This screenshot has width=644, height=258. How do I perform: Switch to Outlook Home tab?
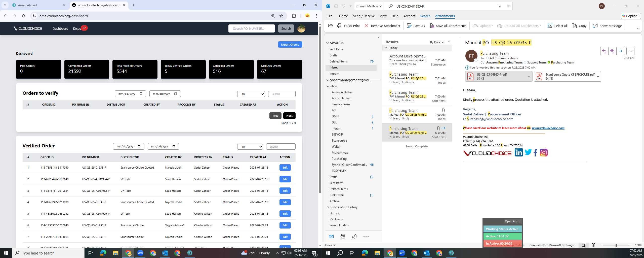(343, 16)
